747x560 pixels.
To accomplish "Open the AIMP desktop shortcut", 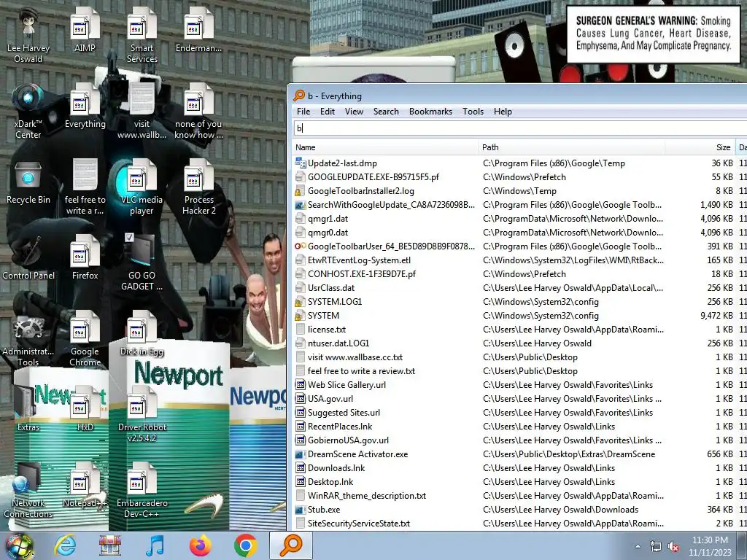I will 85,31.
